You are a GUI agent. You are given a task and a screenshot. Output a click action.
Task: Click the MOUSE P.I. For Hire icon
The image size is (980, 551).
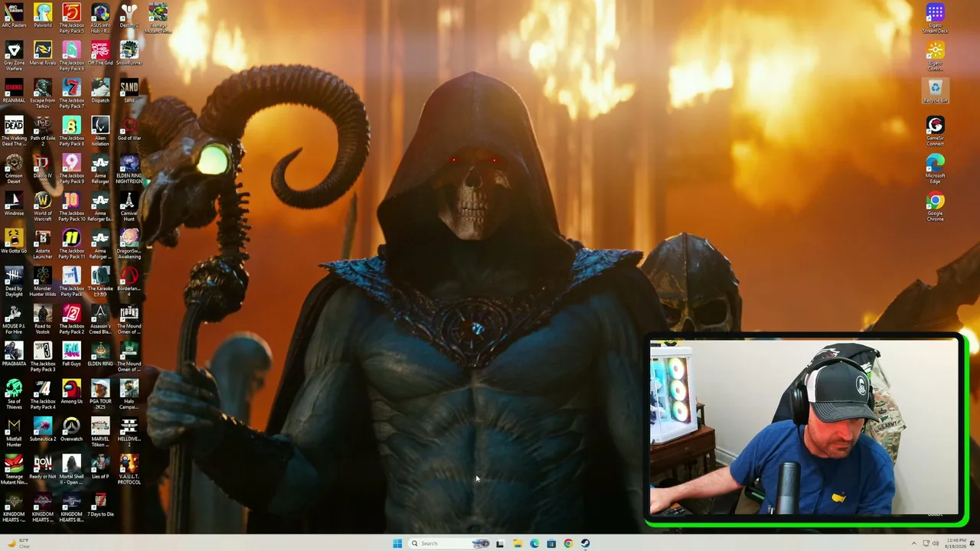coord(14,318)
